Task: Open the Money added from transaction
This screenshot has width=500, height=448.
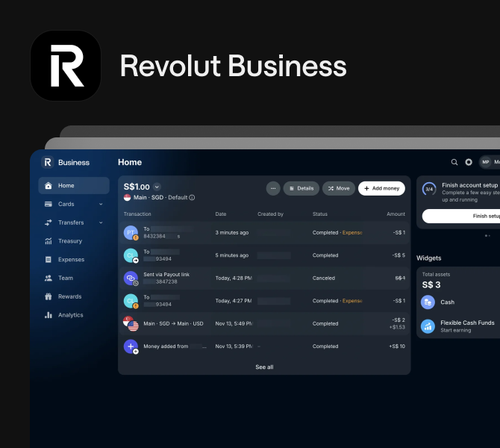Action: point(264,346)
